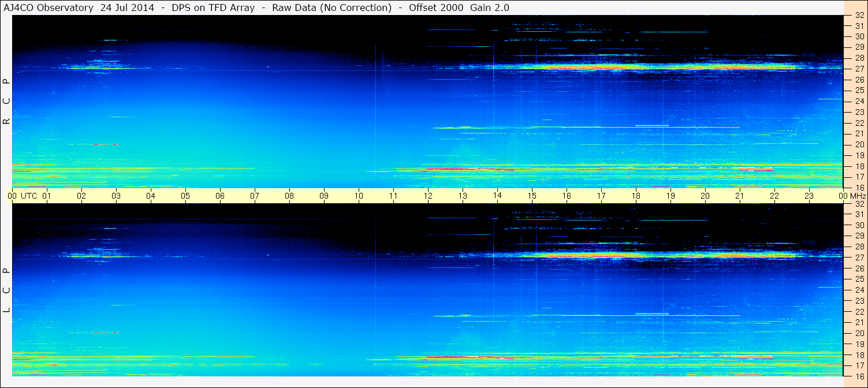Click the UTC label on the time axis
The image size is (868, 388).
(x=29, y=196)
